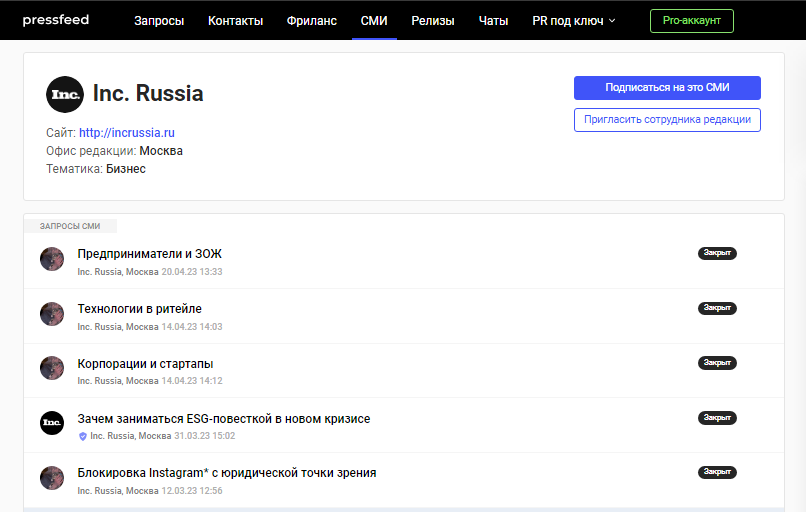Open author avatar beside Технологии в ритейле
806x512 pixels.
coord(52,314)
